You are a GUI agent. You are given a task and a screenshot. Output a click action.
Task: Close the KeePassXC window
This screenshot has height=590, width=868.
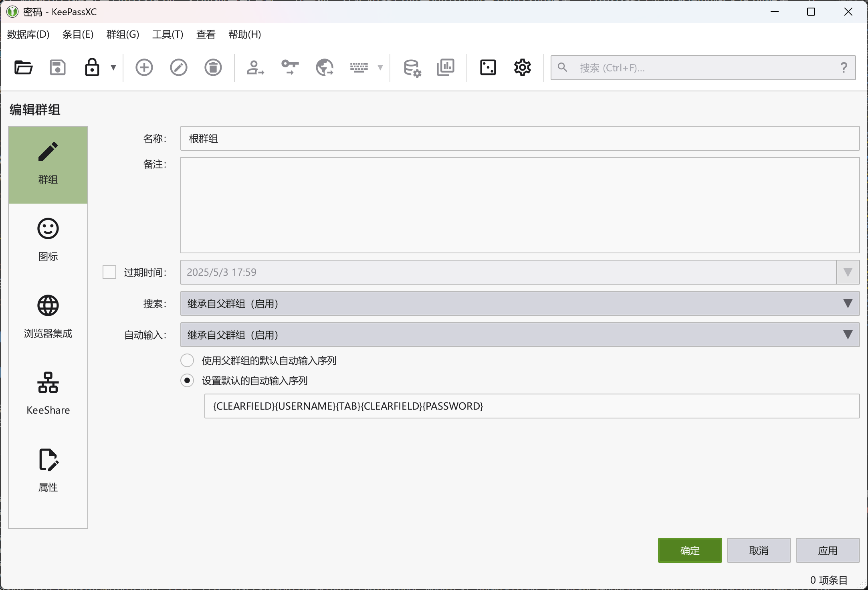coord(848,12)
